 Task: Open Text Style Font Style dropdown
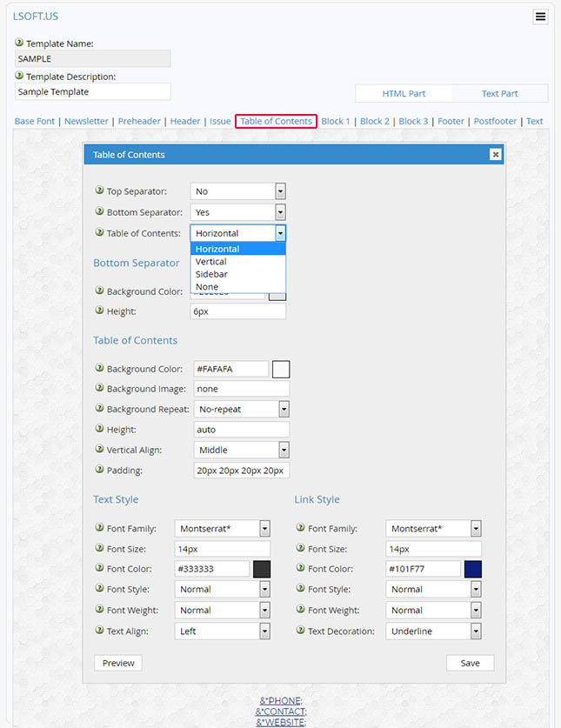223,589
